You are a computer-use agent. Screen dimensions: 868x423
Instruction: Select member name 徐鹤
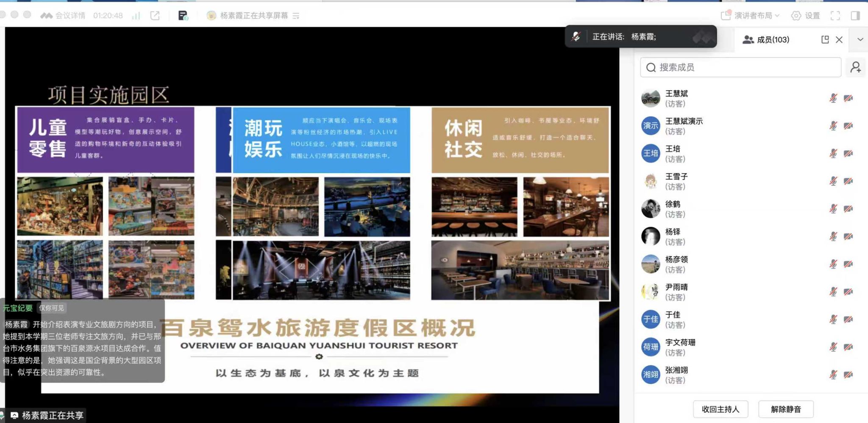pyautogui.click(x=673, y=204)
